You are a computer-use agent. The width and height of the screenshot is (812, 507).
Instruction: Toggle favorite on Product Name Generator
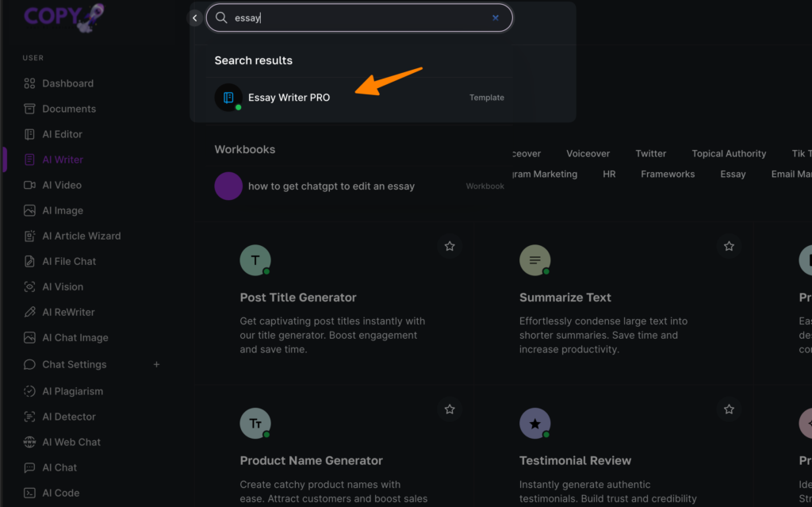[450, 409]
